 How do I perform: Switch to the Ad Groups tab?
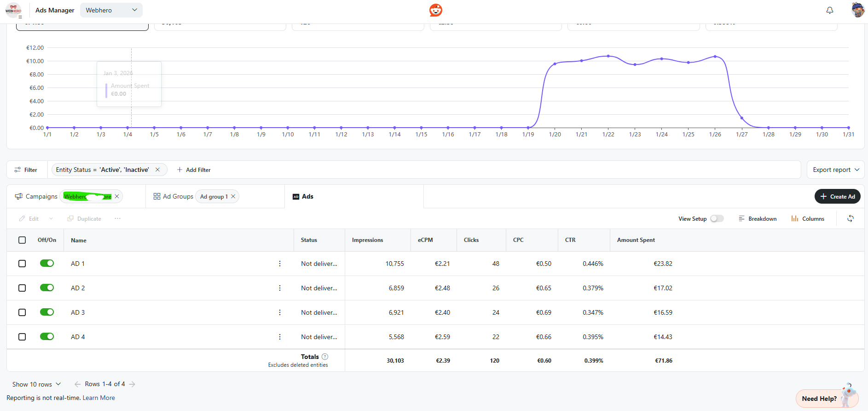coord(174,196)
